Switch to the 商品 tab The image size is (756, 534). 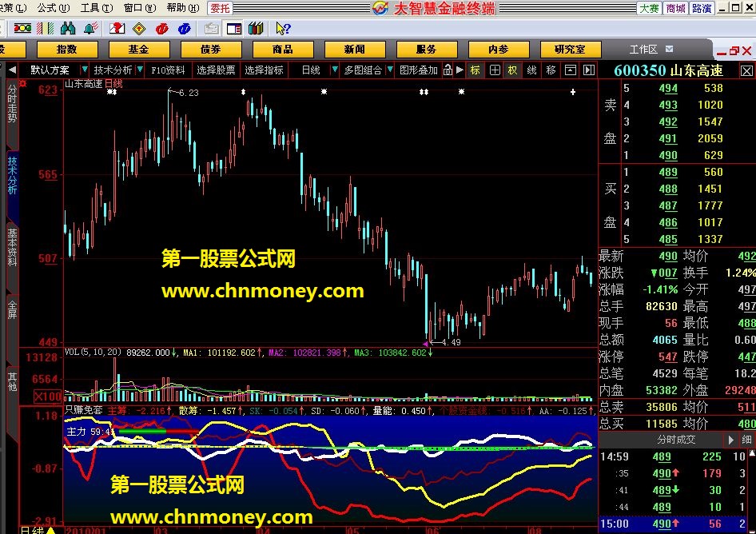click(283, 50)
